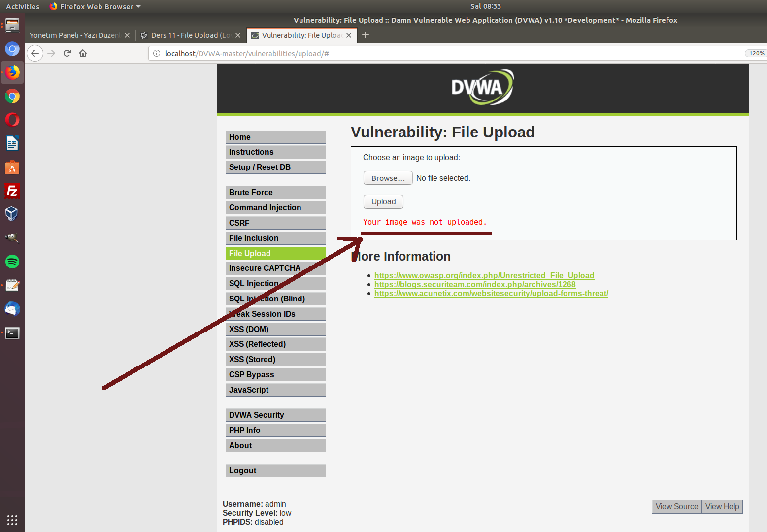767x532 pixels.
Task: Open Terminal from the dock
Action: click(x=12, y=333)
